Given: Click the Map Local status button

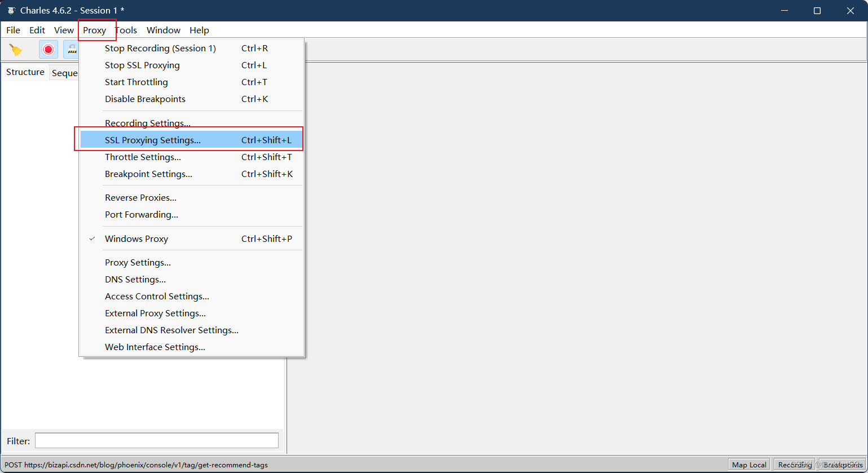Looking at the screenshot, I should pos(749,465).
